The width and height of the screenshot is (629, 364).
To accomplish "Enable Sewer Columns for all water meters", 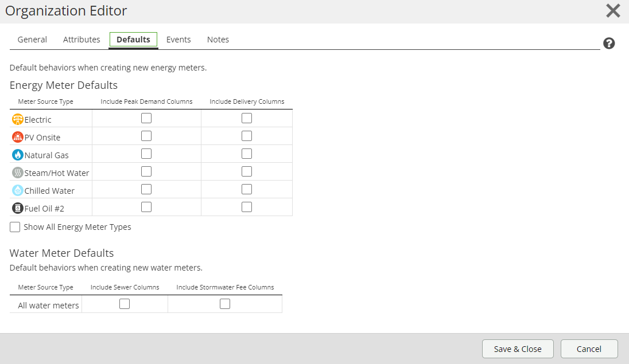I will (x=125, y=304).
